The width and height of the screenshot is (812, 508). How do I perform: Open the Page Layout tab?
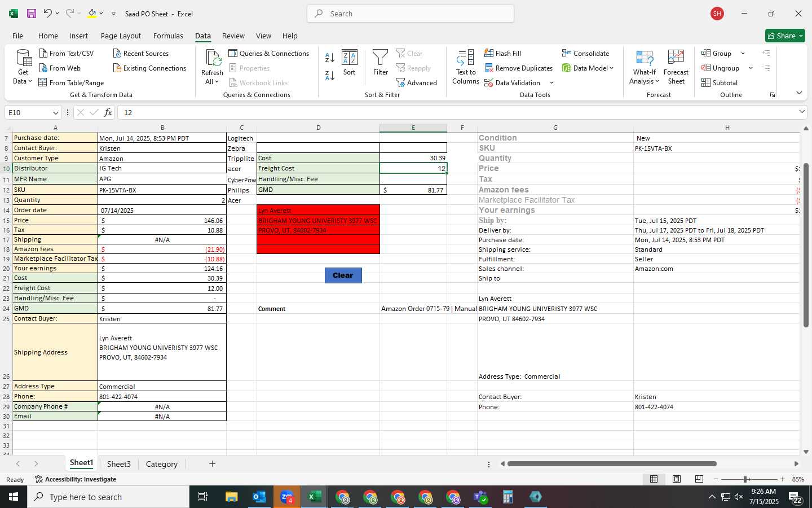(x=121, y=36)
